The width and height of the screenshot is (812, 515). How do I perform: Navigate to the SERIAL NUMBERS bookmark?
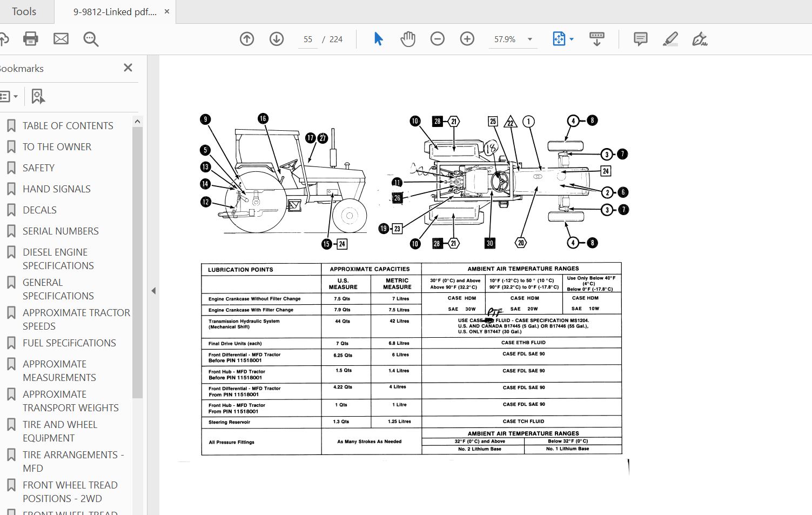tap(61, 231)
